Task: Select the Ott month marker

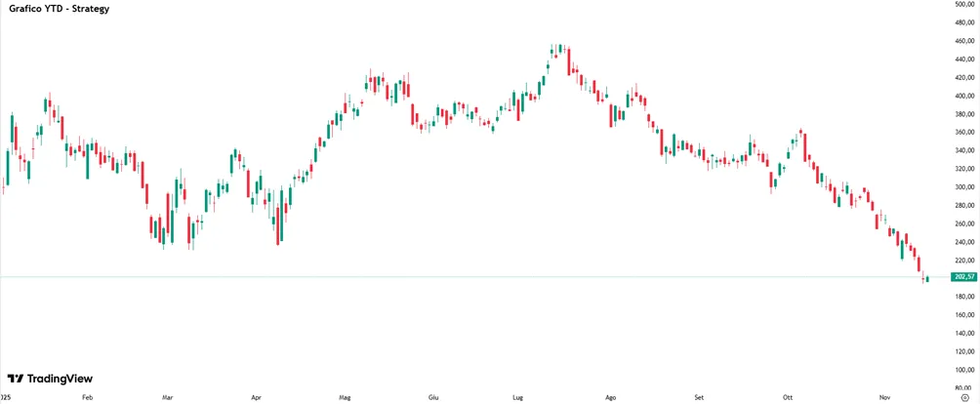Action: click(788, 396)
